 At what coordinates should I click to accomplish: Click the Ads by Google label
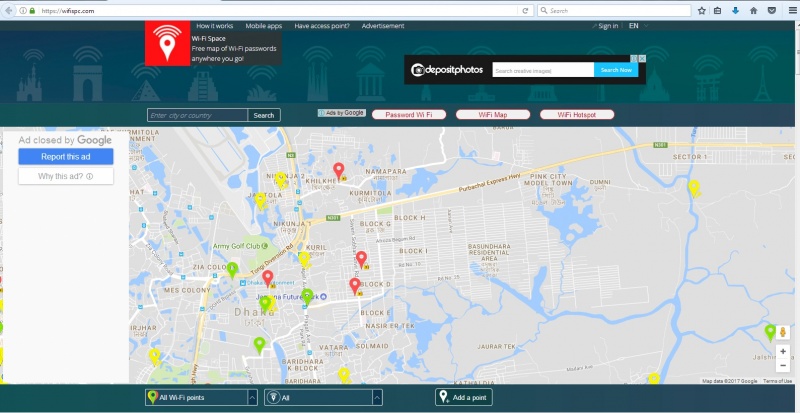(x=342, y=113)
